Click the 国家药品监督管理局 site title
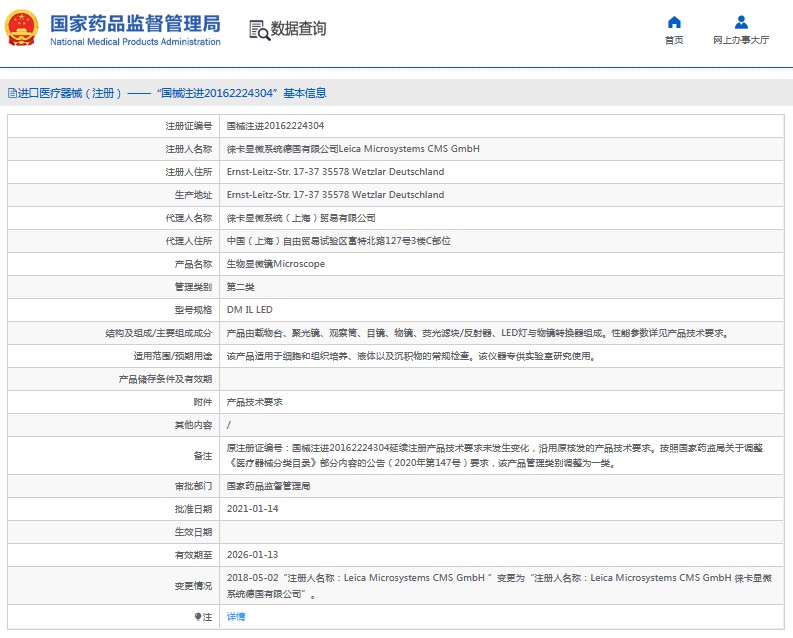Image resolution: width=793 pixels, height=638 pixels. 134,23
